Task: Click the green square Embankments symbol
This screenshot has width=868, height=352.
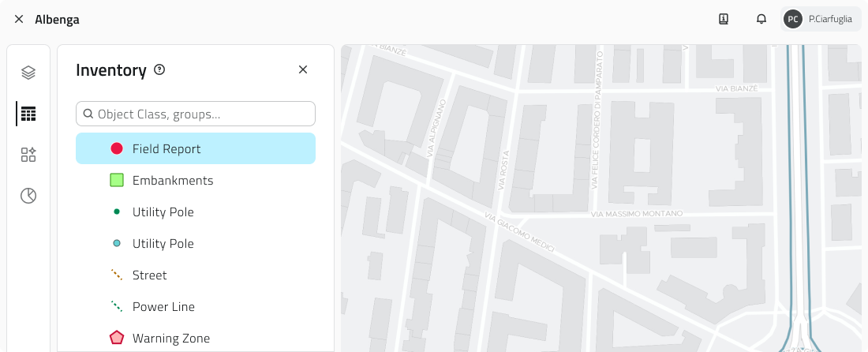Action: tap(117, 180)
